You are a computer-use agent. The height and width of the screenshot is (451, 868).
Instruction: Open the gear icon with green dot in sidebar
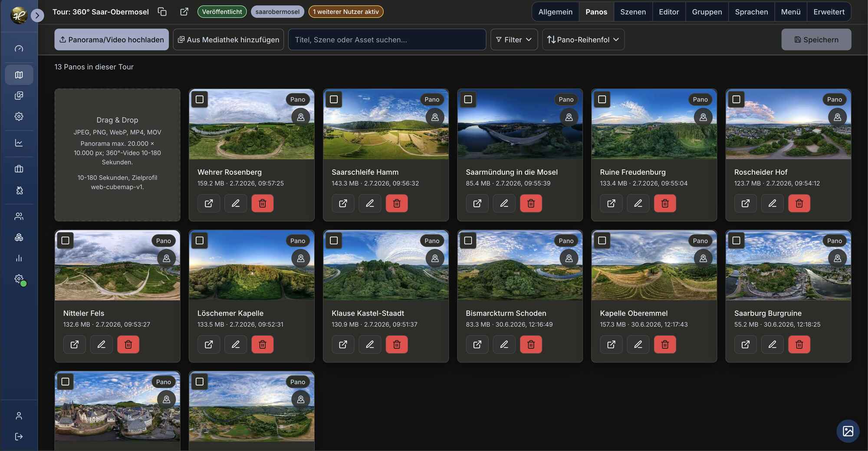coord(19,279)
